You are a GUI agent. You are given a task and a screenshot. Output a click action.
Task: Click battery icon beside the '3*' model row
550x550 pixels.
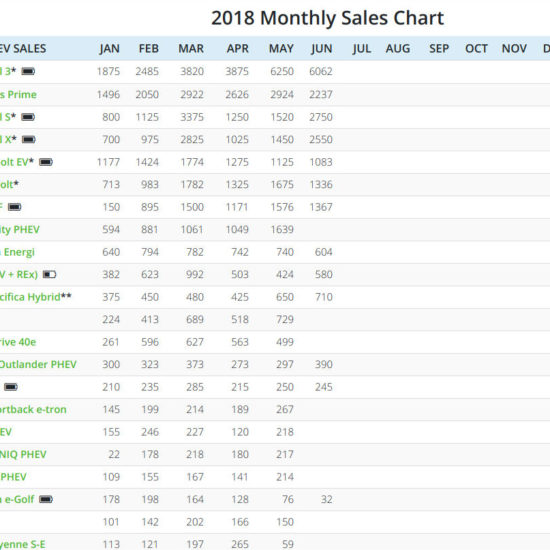pos(28,72)
